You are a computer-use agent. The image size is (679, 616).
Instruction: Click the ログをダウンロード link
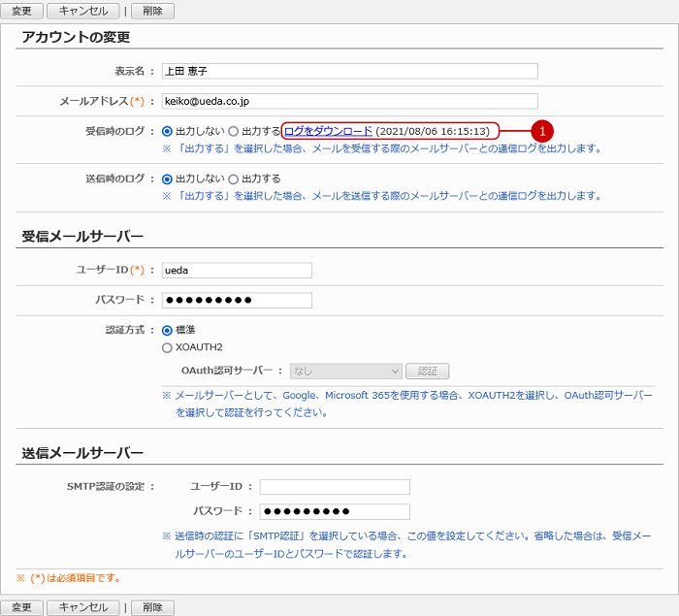pos(328,131)
